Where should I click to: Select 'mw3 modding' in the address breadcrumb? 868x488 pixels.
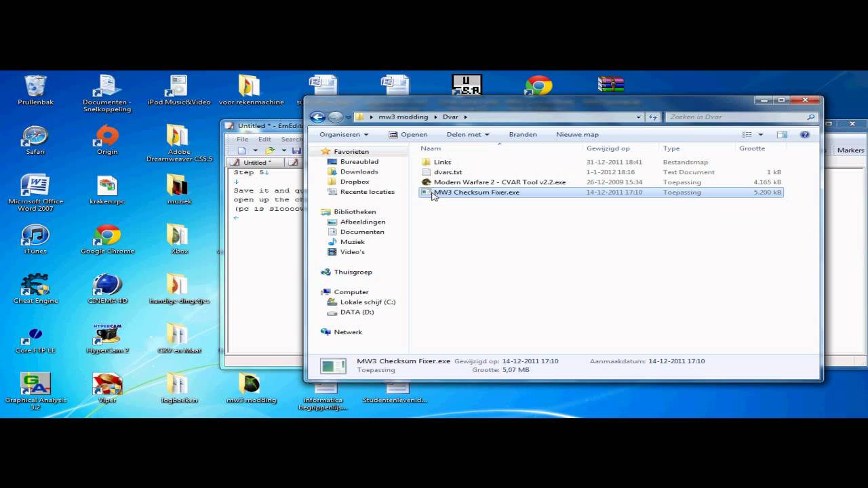[403, 117]
